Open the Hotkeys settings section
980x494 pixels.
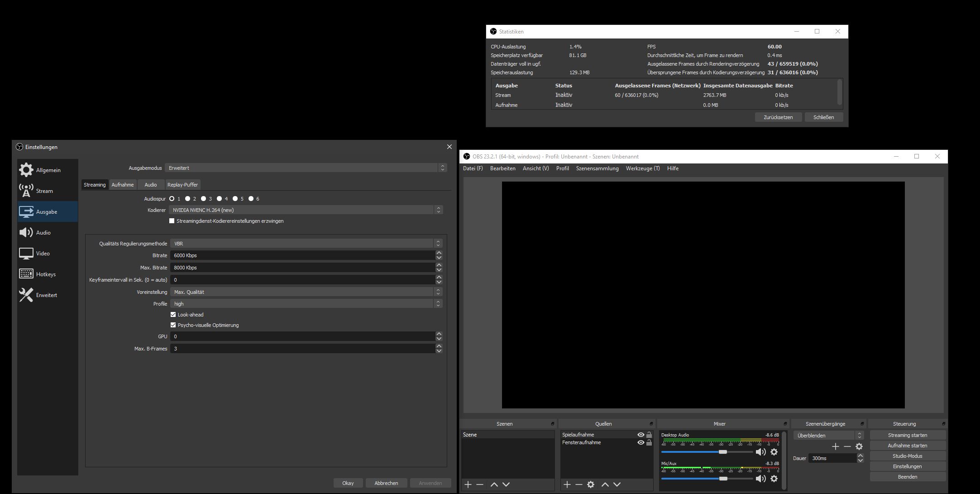pyautogui.click(x=46, y=274)
